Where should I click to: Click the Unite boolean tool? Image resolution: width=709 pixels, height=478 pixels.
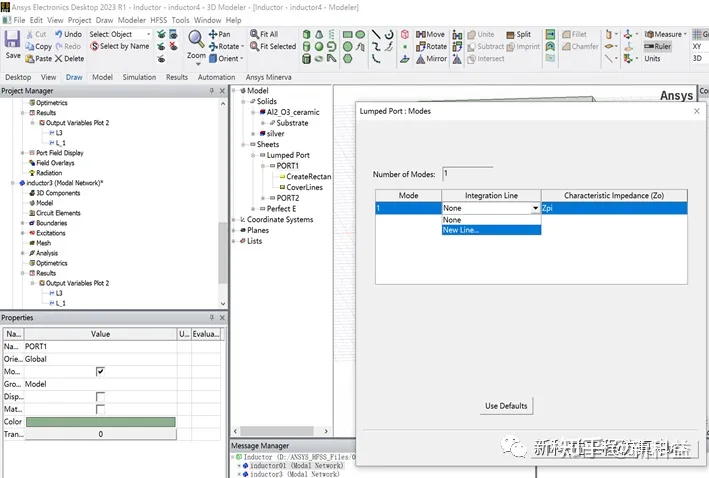click(x=481, y=34)
